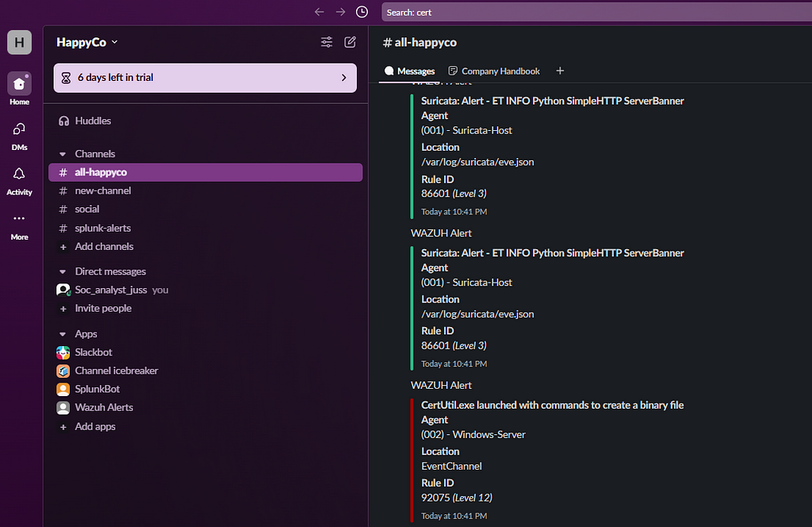
Task: Navigate back in history
Action: coord(319,12)
